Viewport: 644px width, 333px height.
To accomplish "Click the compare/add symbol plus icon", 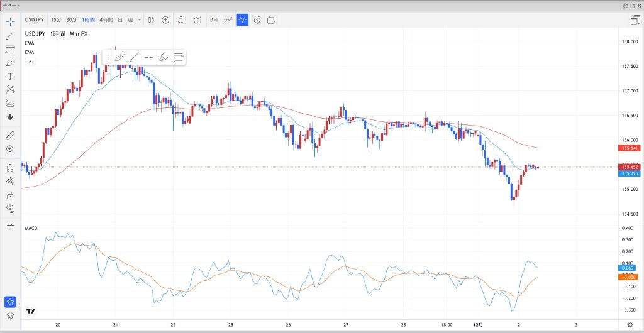I will (166, 20).
